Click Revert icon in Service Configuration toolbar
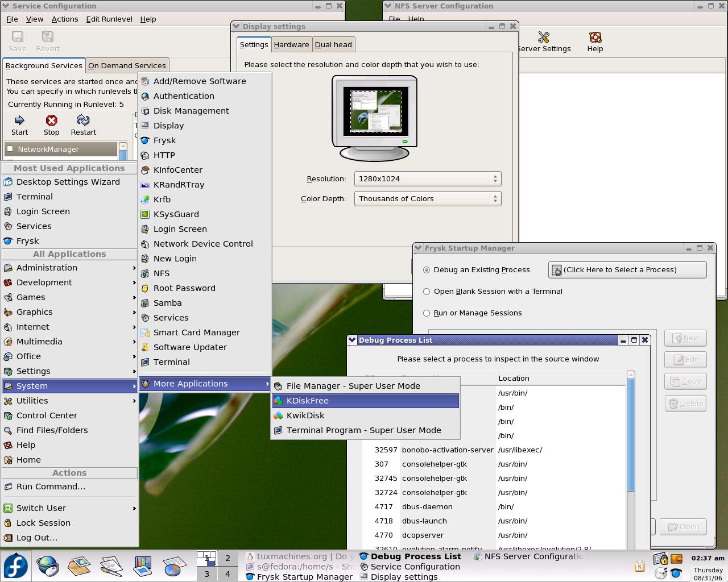 (x=48, y=37)
